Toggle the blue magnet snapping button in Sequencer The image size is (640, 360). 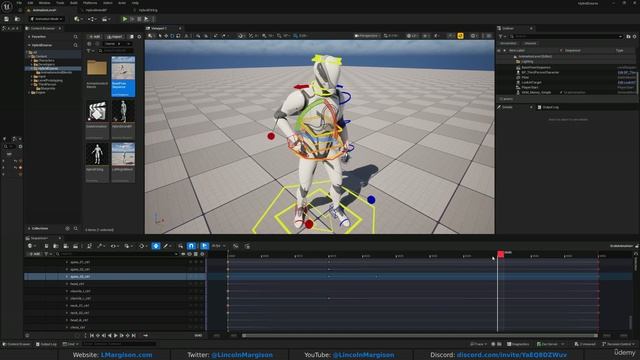click(191, 246)
